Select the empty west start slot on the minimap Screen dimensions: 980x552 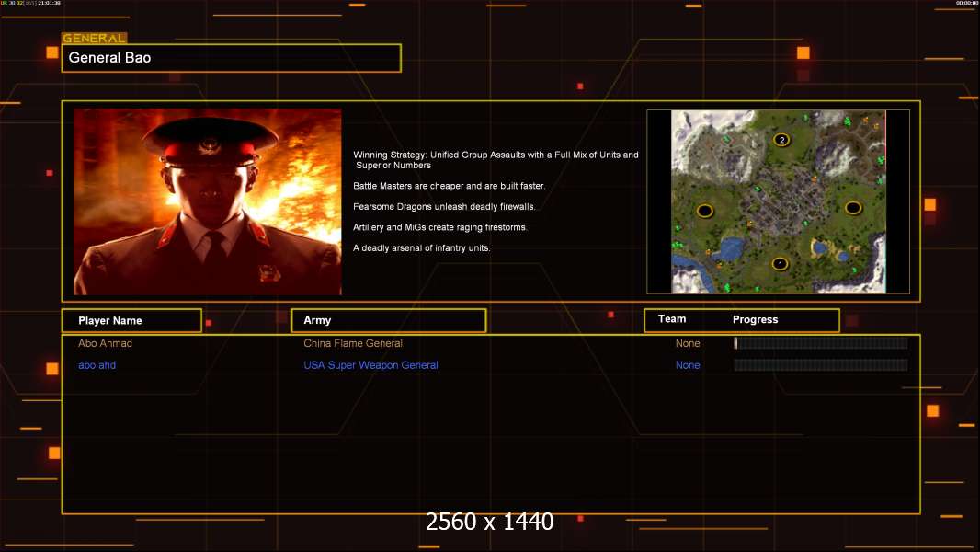coord(704,211)
